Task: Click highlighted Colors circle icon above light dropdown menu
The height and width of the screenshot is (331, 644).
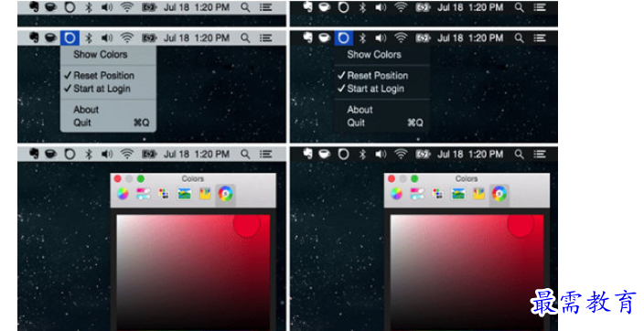Action: 70,38
